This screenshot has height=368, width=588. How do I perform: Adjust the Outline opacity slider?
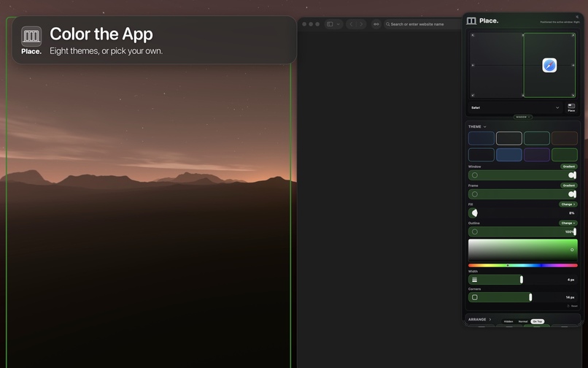coord(523,231)
